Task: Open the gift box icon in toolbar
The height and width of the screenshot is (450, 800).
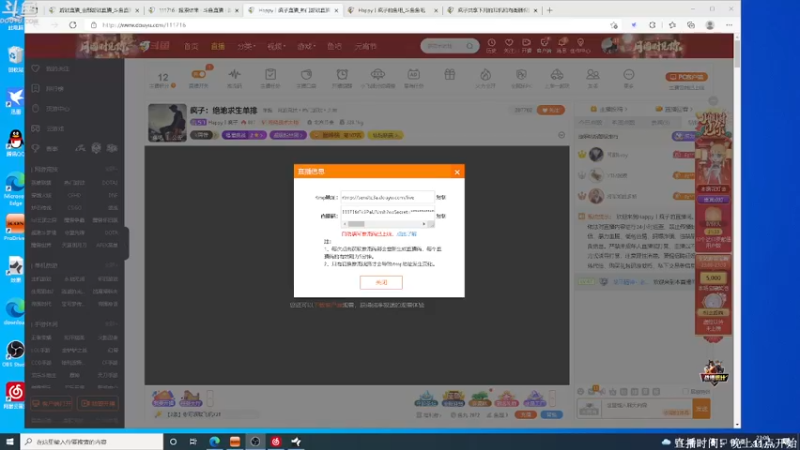Action: click(x=449, y=74)
